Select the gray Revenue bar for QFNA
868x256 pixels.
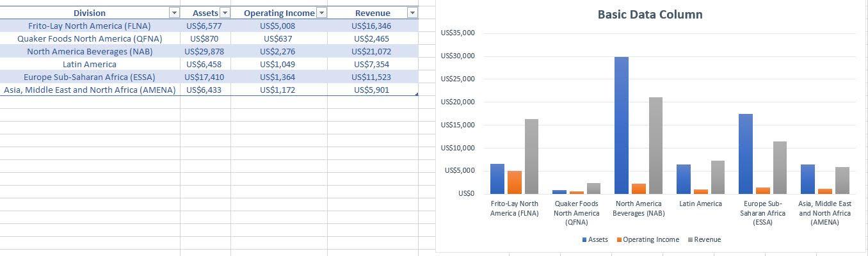[593, 188]
